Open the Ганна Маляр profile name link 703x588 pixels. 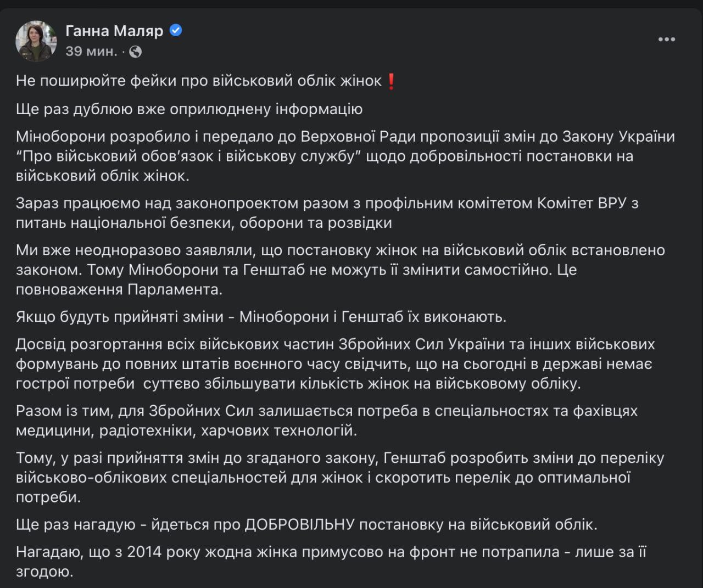[x=114, y=31]
